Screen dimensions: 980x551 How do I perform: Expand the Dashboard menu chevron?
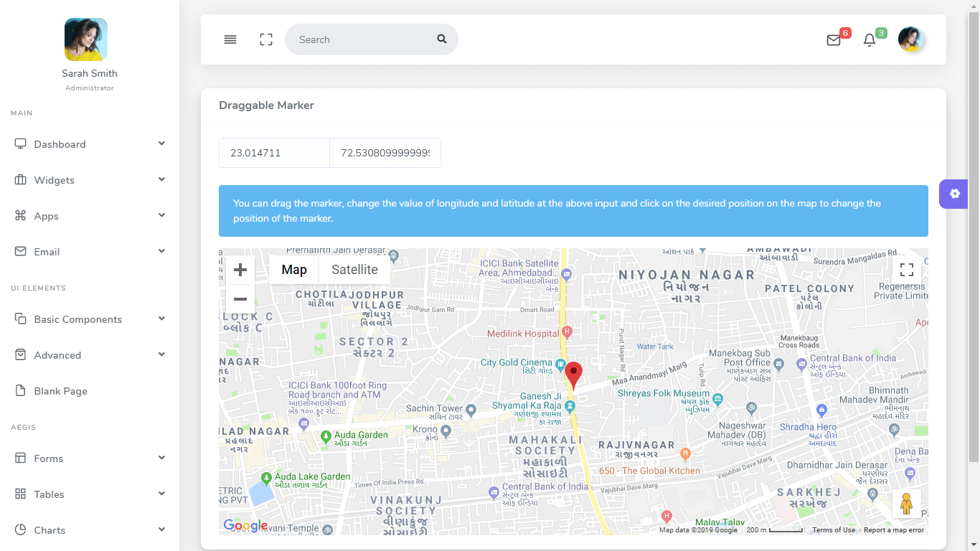[161, 143]
